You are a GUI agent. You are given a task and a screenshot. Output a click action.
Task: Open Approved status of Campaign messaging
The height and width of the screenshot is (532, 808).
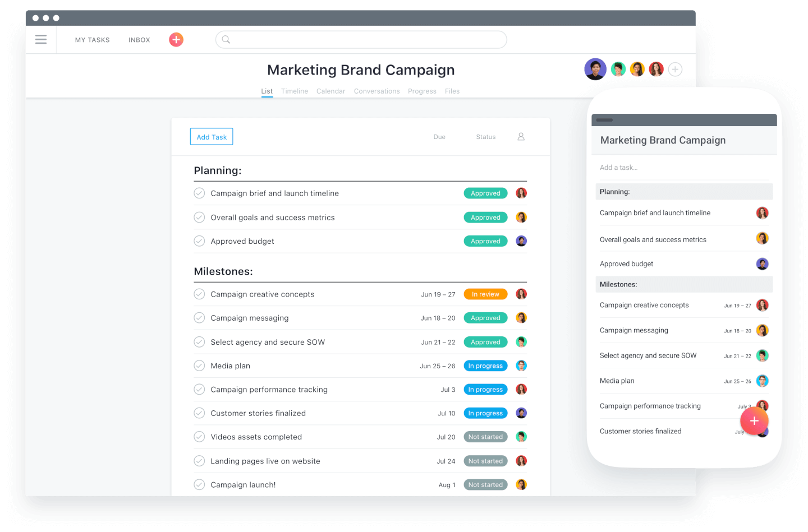[x=485, y=318]
